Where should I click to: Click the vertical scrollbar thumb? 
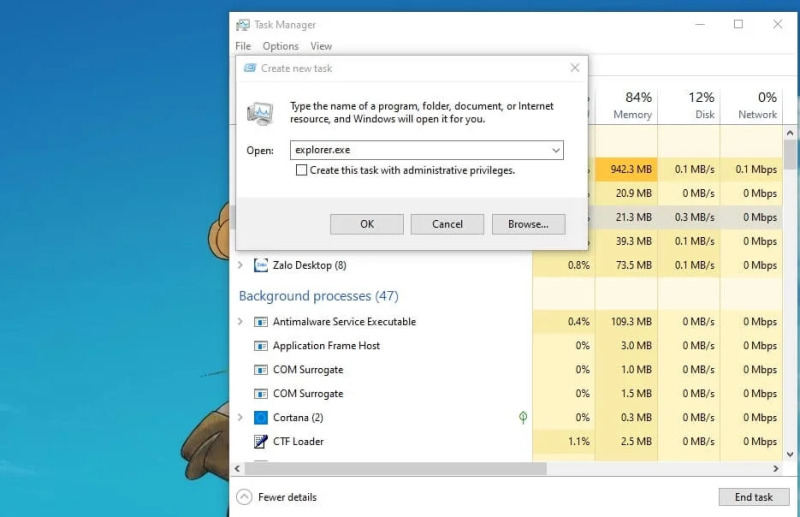(790, 155)
